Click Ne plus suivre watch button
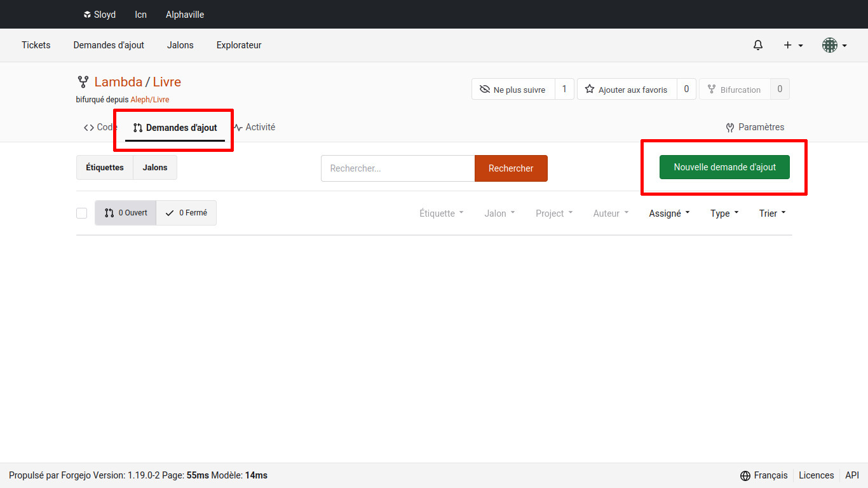Image resolution: width=868 pixels, height=488 pixels. (513, 90)
